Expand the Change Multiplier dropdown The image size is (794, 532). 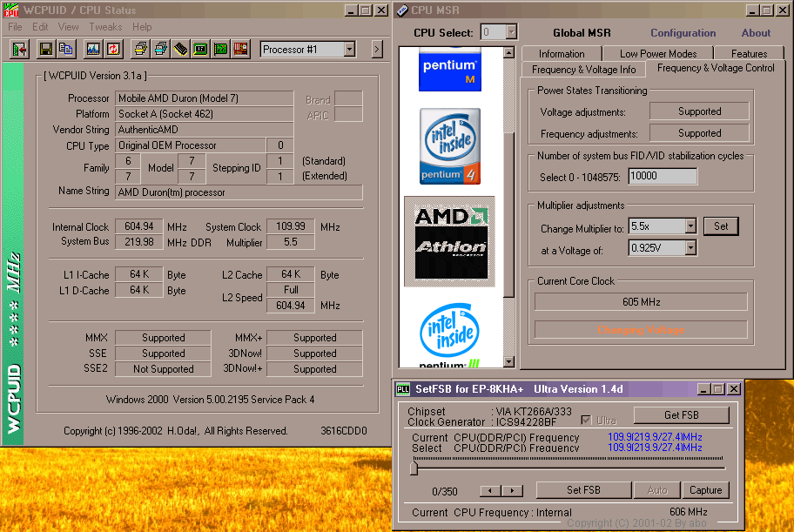click(x=690, y=226)
